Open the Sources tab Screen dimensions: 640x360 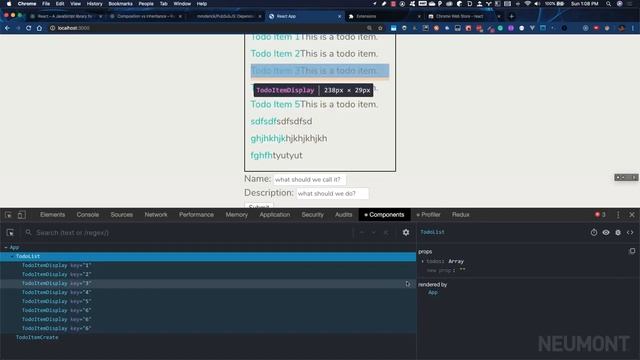coord(122,215)
